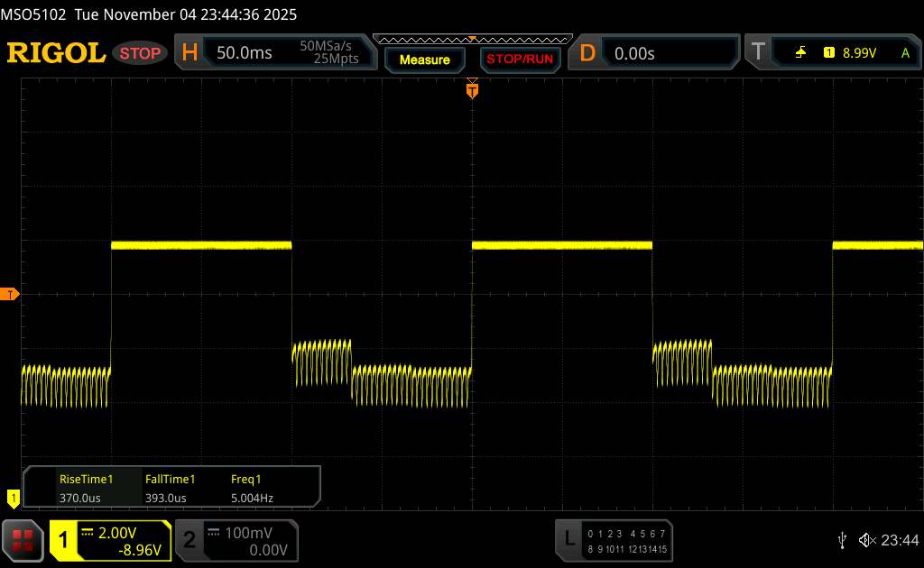Click the USB connection status icon
The height and width of the screenshot is (568, 924).
pos(842,539)
